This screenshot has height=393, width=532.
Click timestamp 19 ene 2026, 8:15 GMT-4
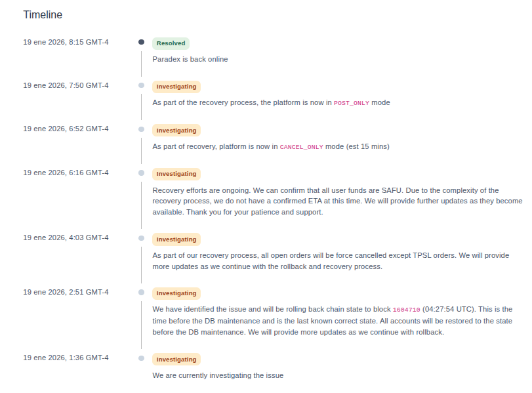tap(66, 42)
